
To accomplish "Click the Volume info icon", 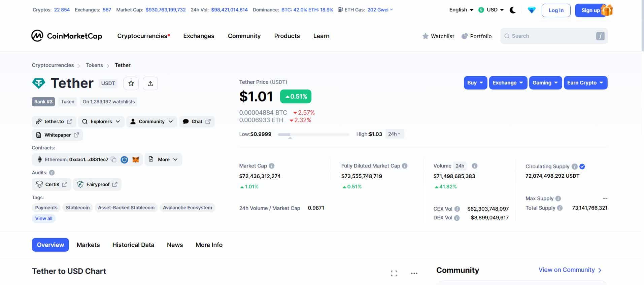I will [475, 166].
